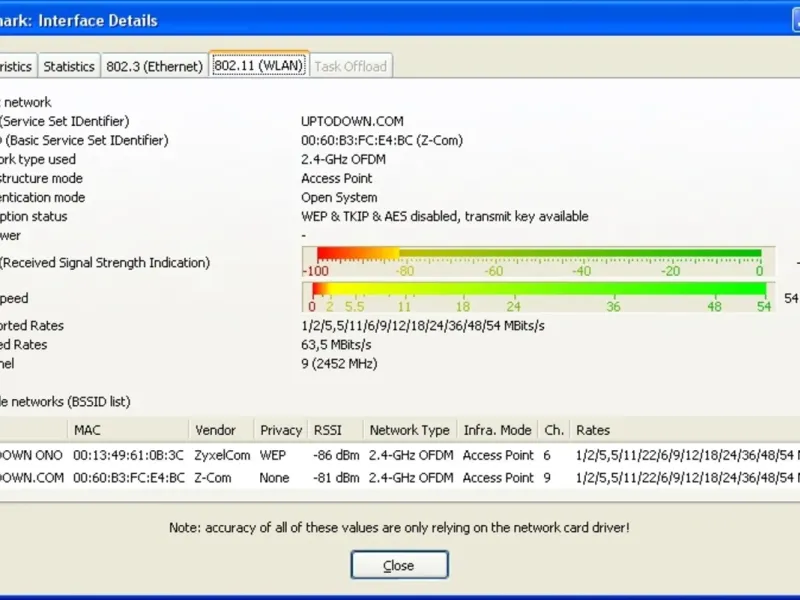Click the -81 dBm RSSI value

coord(336,478)
